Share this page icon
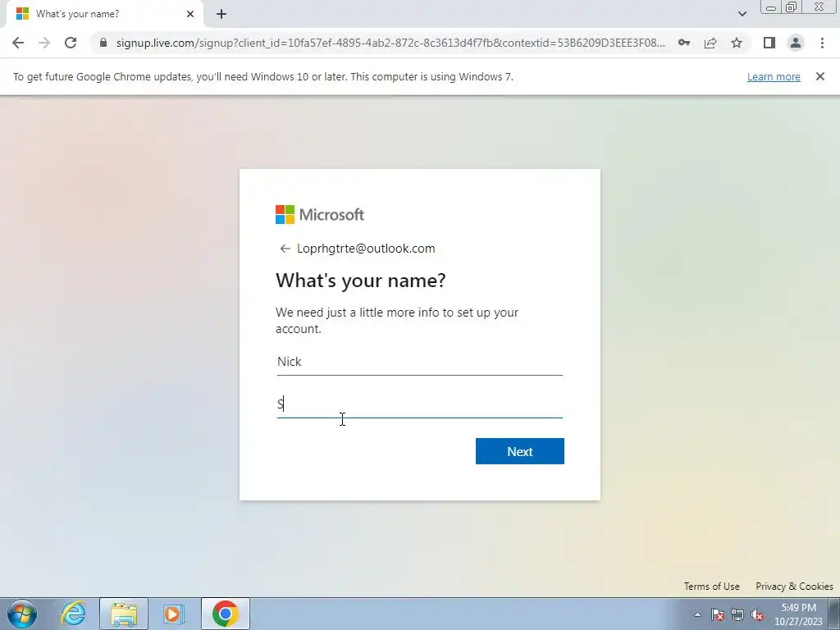The height and width of the screenshot is (630, 840). pyautogui.click(x=710, y=43)
